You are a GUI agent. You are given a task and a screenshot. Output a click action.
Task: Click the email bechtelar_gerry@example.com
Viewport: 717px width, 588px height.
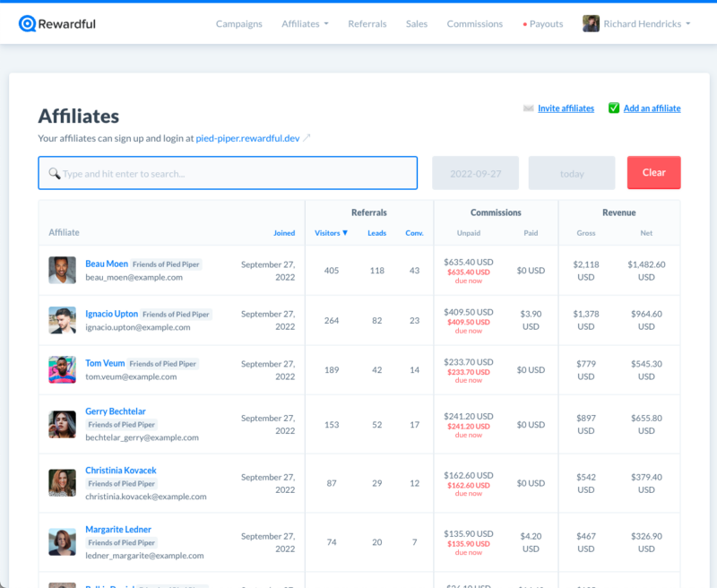pos(143,437)
